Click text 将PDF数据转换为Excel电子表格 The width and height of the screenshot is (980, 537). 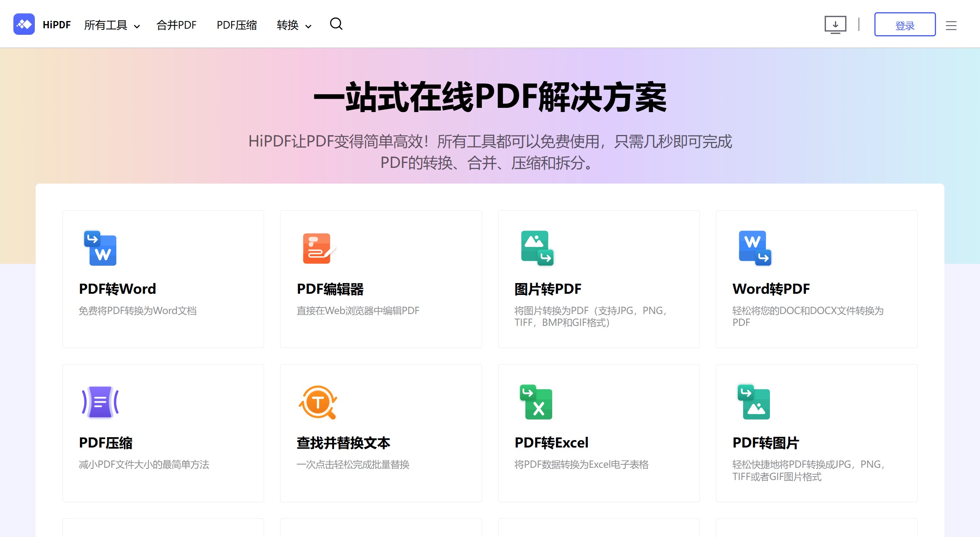581,464
